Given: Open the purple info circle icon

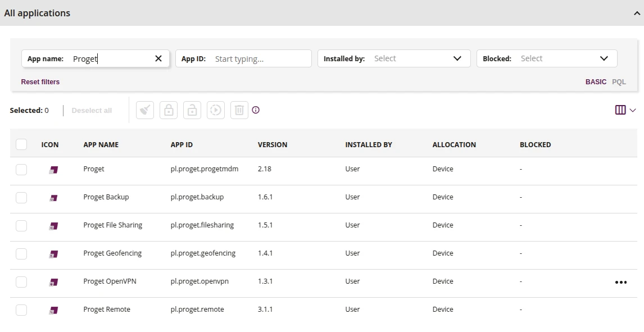Looking at the screenshot, I should click(x=256, y=110).
